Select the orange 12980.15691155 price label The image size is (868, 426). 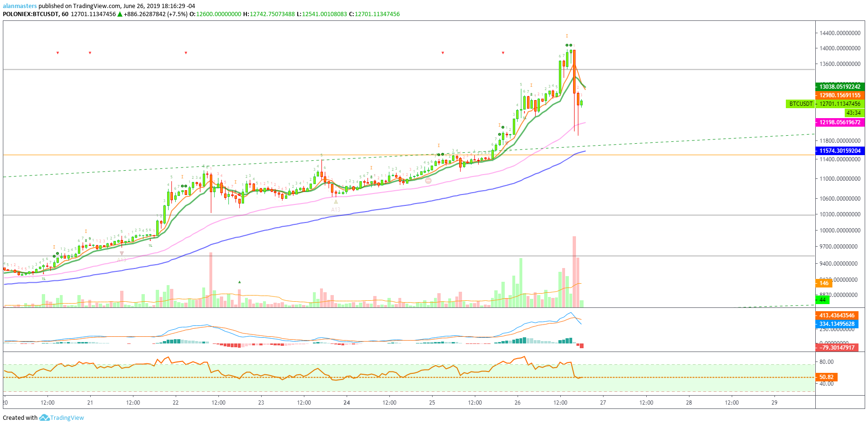pos(840,95)
